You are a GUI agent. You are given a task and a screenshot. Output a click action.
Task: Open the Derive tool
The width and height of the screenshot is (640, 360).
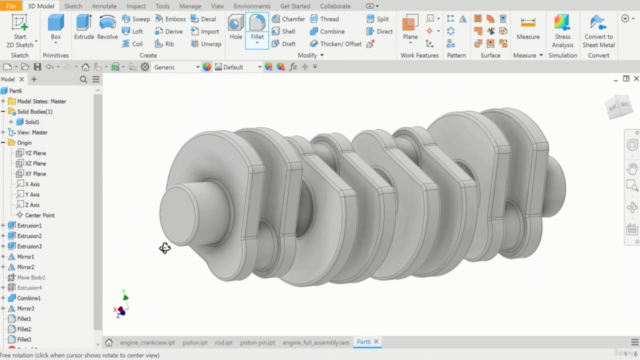(x=169, y=31)
